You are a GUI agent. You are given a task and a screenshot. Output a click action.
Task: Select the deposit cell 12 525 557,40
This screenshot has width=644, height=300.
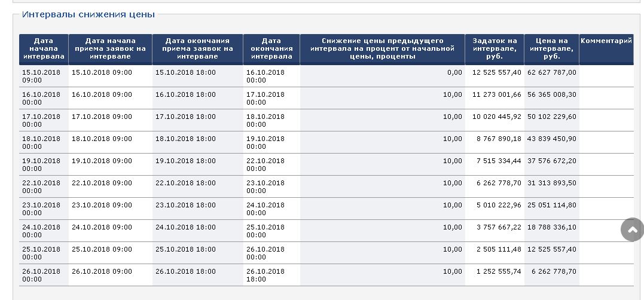496,72
